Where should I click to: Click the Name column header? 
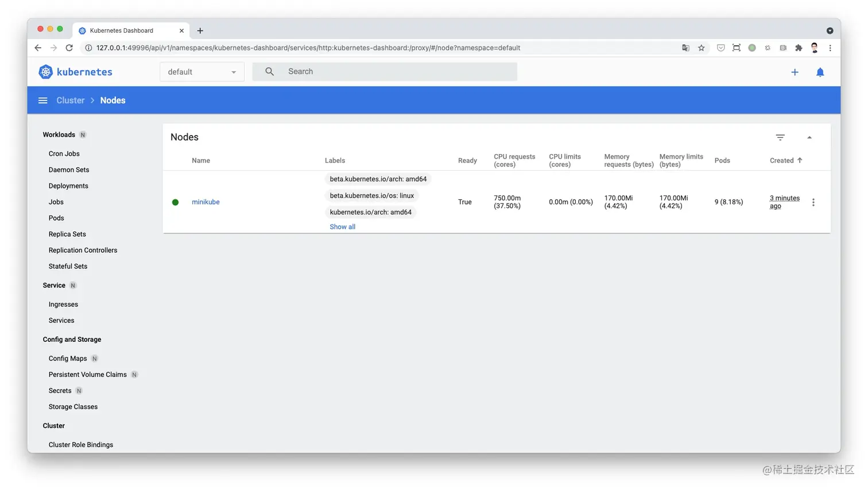pos(201,160)
